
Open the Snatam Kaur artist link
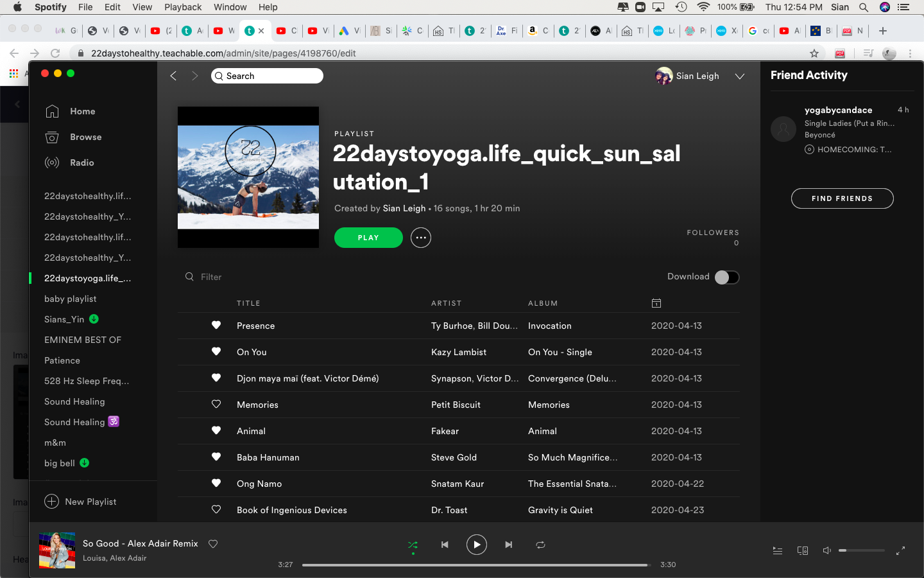458,484
